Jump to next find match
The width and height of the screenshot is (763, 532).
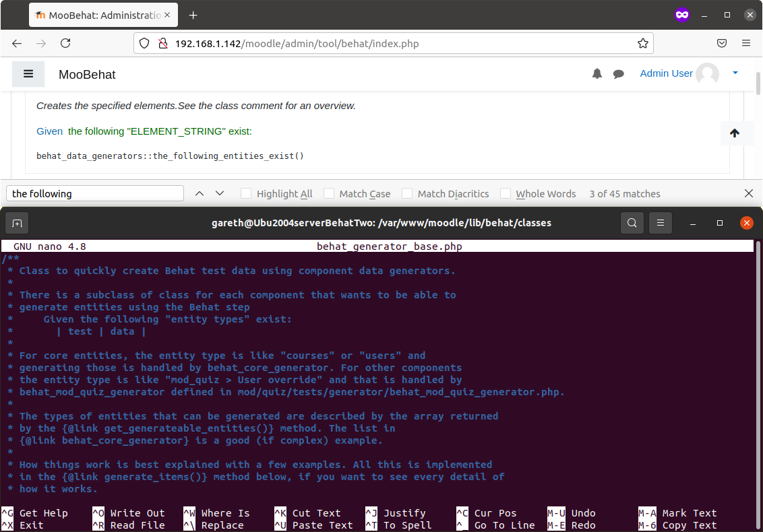coord(220,193)
